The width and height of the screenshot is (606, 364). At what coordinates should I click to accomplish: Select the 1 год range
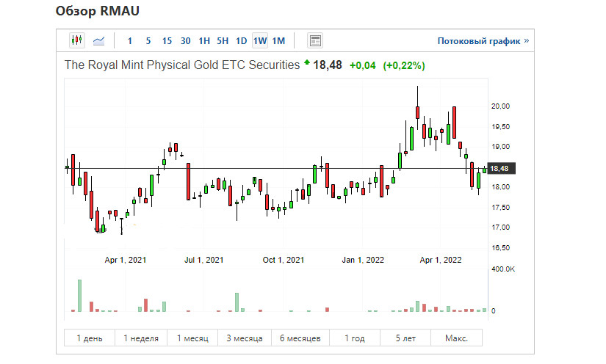click(x=354, y=338)
